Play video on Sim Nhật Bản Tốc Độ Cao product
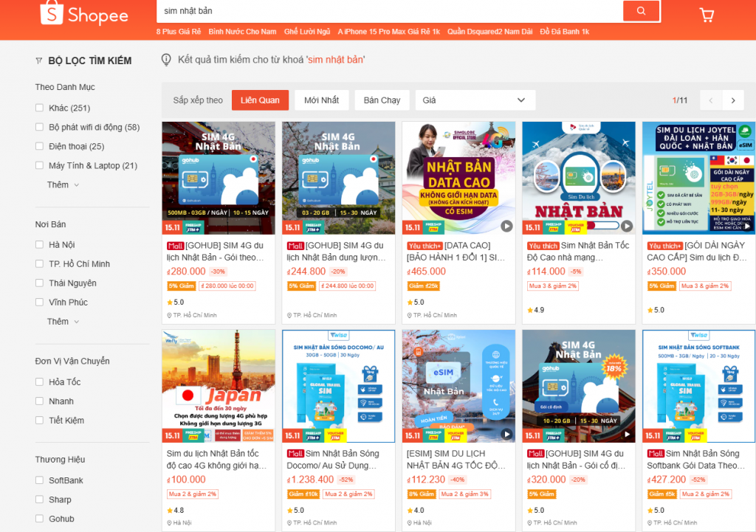756x532 pixels. point(626,226)
